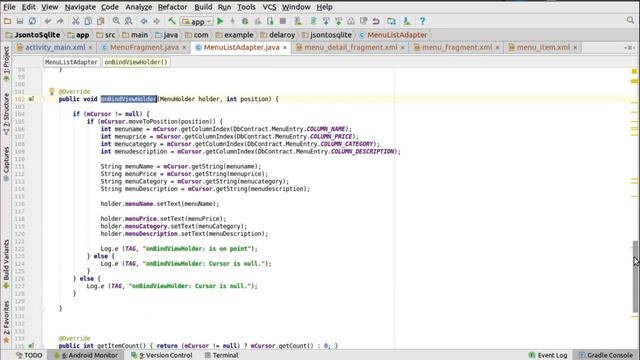Click the Replace magnifier icon
Image resolution: width=640 pixels, height=360 pixels.
[129, 21]
